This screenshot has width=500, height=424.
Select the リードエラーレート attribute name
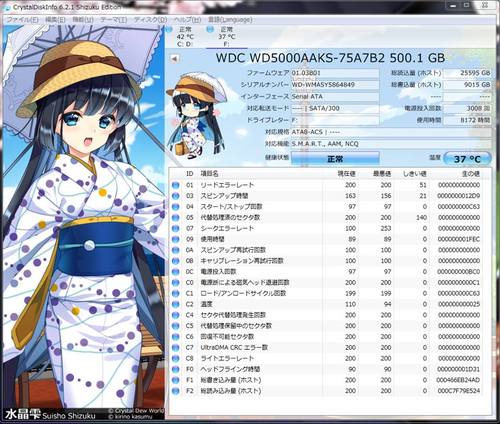227,185
